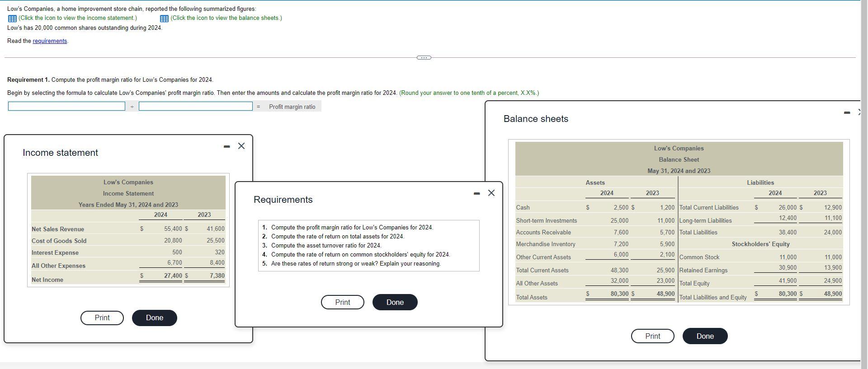Viewport: 868px width, 369px height.
Task: Click the Cash row label
Action: [x=523, y=208]
